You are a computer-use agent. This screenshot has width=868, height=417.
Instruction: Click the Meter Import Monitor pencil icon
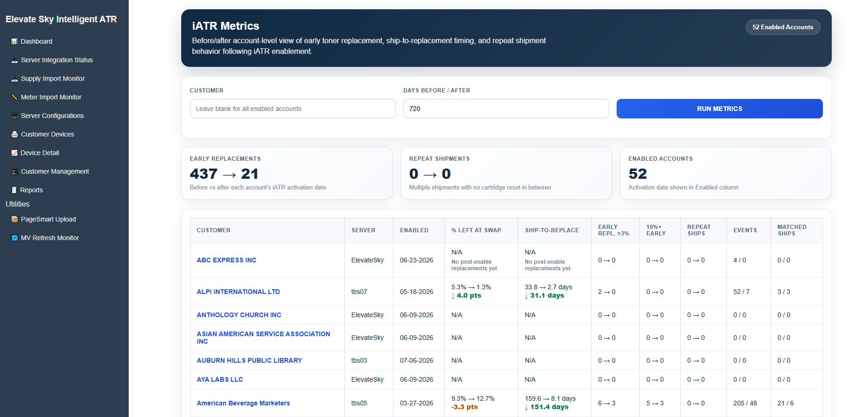[14, 97]
